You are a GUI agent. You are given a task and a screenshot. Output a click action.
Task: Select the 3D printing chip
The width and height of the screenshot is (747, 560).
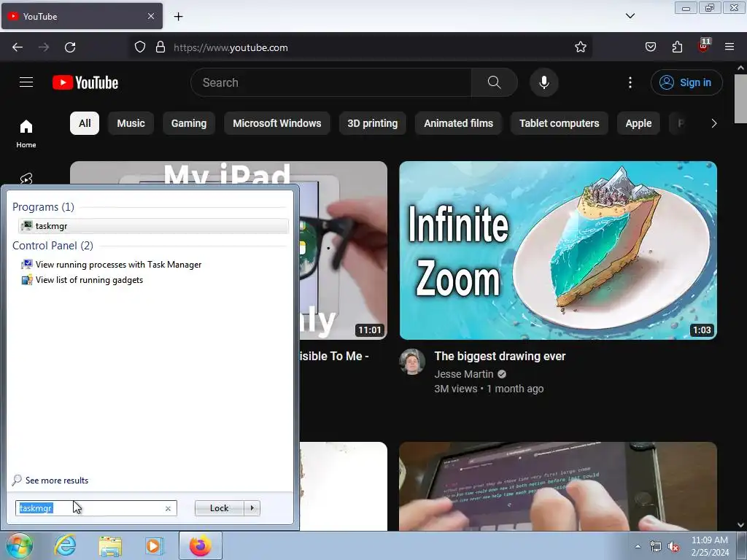(373, 123)
